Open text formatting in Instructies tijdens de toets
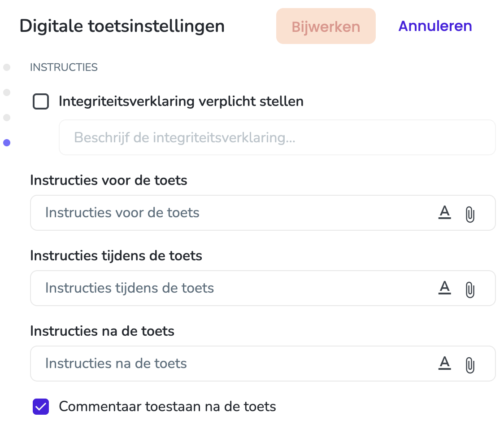 [x=444, y=288]
